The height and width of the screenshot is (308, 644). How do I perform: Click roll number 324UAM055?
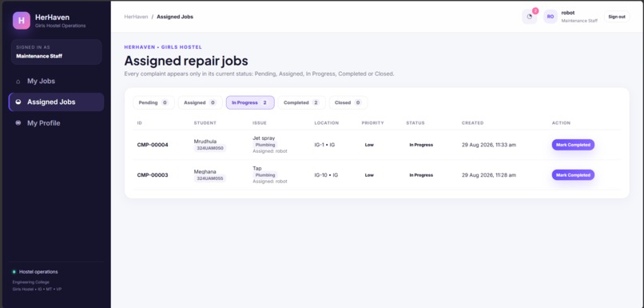click(x=210, y=178)
